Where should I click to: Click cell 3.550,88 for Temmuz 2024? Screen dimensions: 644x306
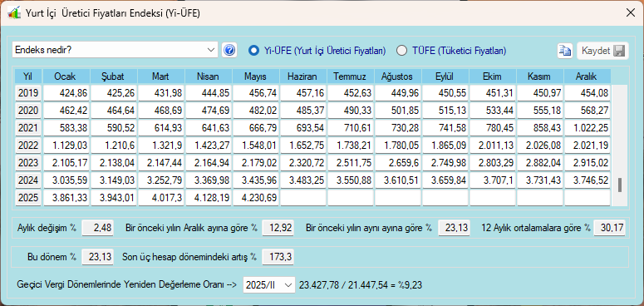pyautogui.click(x=351, y=180)
